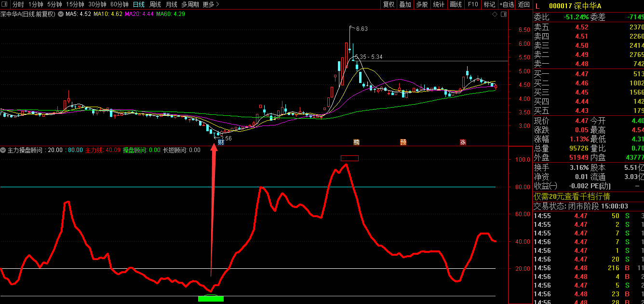Viewport: 644px width, 304px height.
Task: Click the MA5: 4.52 legend label
Action: [x=78, y=14]
